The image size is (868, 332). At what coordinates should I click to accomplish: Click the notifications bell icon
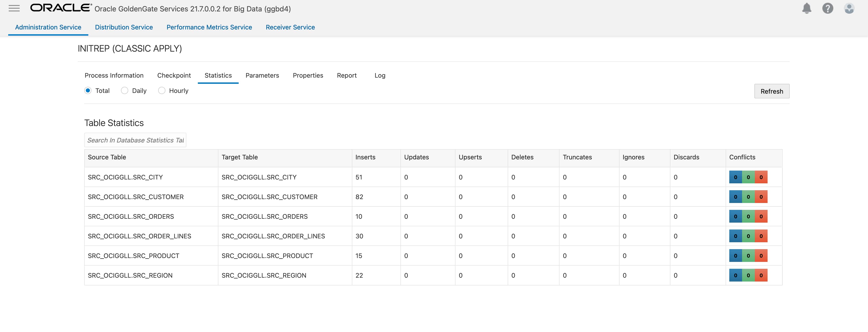[806, 8]
